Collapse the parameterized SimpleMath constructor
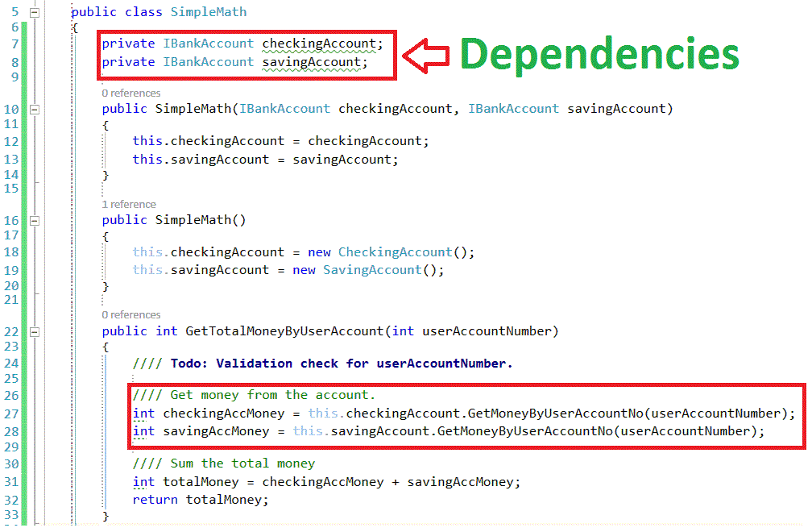The width and height of the screenshot is (812, 532). coord(33,108)
